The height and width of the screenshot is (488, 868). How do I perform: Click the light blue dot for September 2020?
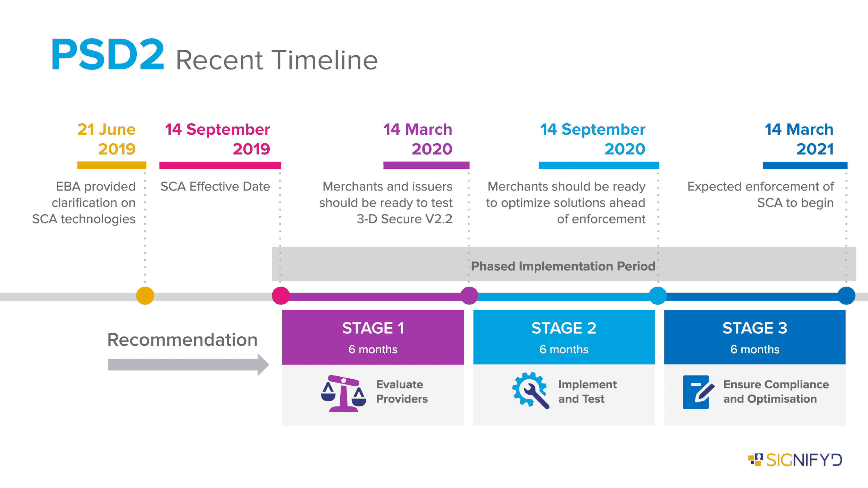coord(653,297)
